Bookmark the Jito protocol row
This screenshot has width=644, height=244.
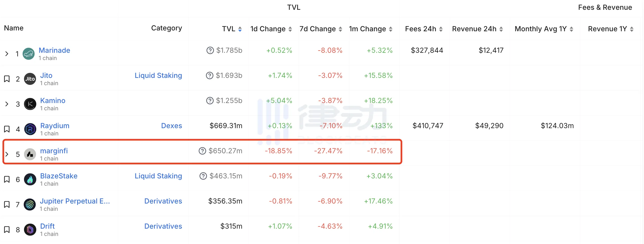[x=7, y=79]
